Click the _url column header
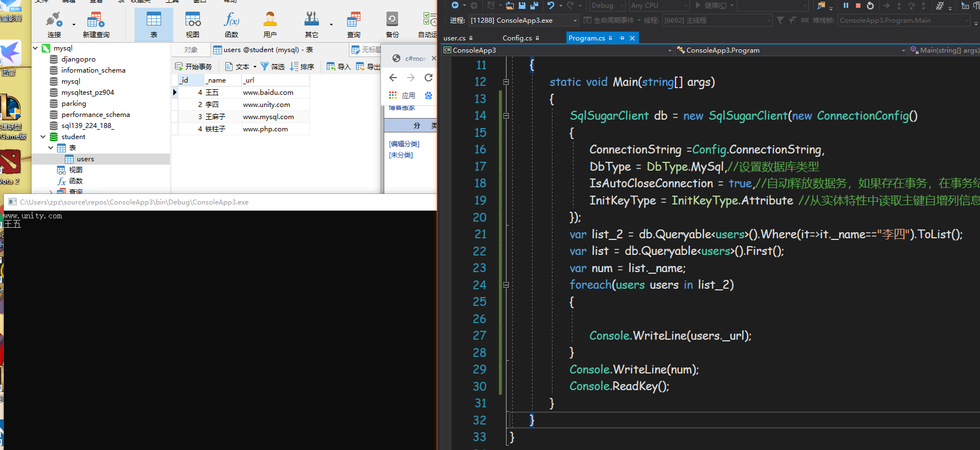This screenshot has width=980, height=450. coord(275,80)
